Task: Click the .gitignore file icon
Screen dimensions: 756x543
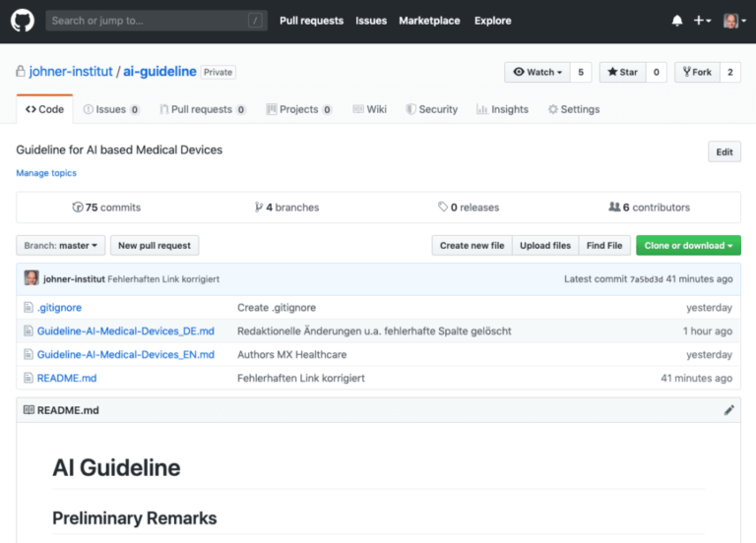Action: point(29,308)
